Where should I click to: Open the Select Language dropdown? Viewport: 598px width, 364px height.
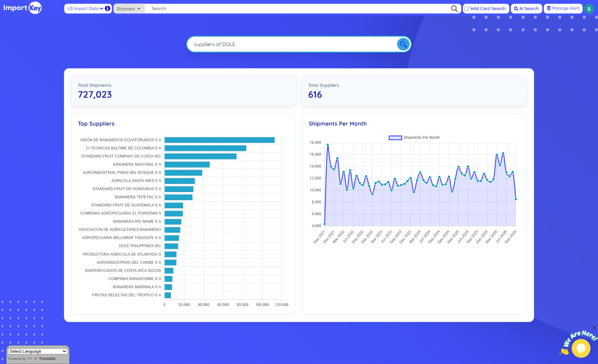(38, 351)
